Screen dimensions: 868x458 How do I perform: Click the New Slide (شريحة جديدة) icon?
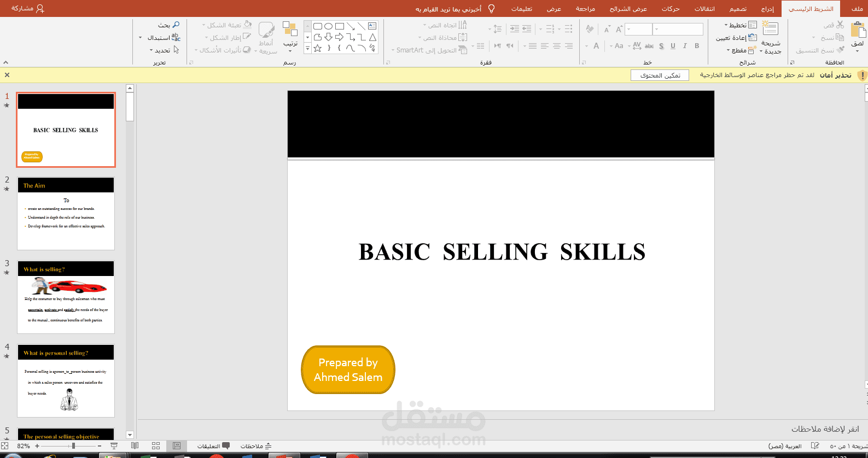[x=770, y=29]
